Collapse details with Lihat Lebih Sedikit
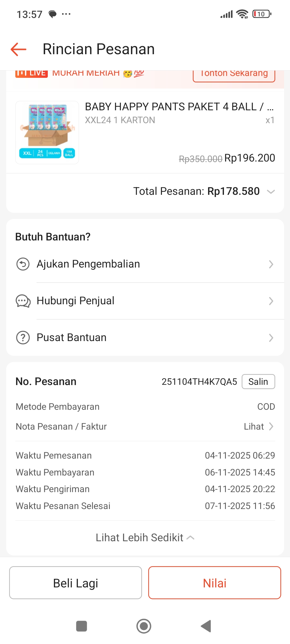The width and height of the screenshot is (290, 644). coord(145,538)
